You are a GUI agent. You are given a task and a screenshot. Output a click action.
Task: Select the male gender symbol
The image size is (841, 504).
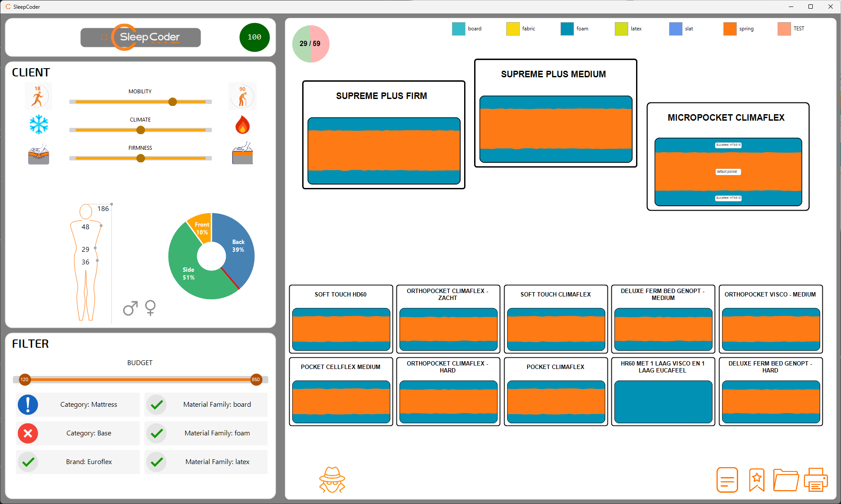tap(130, 308)
